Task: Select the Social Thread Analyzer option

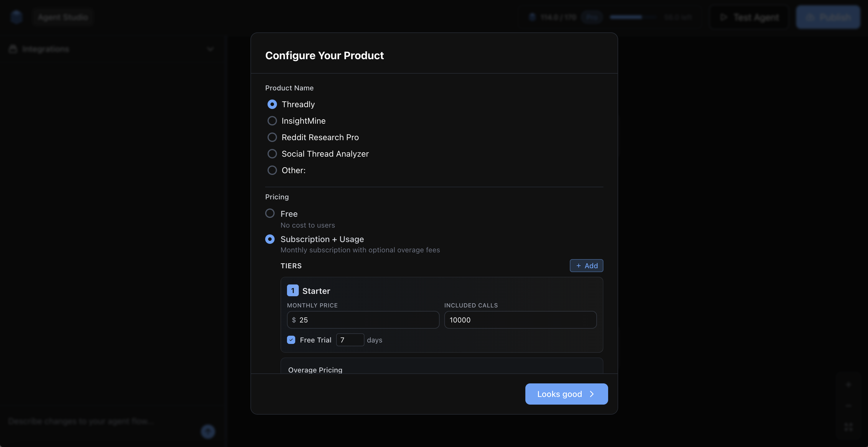Action: point(272,154)
